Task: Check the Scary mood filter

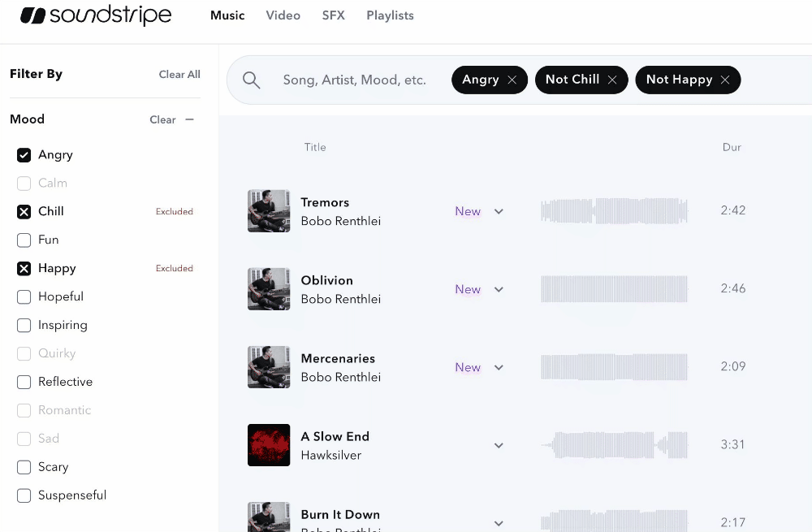Action: (x=24, y=468)
